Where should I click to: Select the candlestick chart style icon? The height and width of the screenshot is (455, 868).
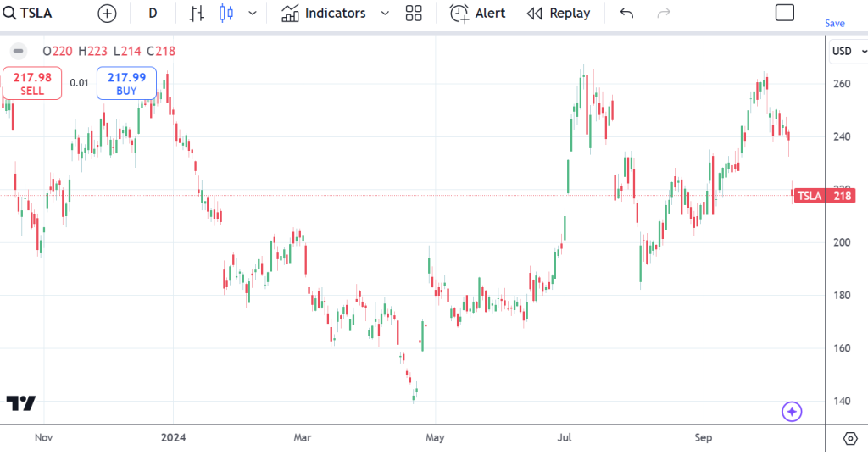[225, 14]
